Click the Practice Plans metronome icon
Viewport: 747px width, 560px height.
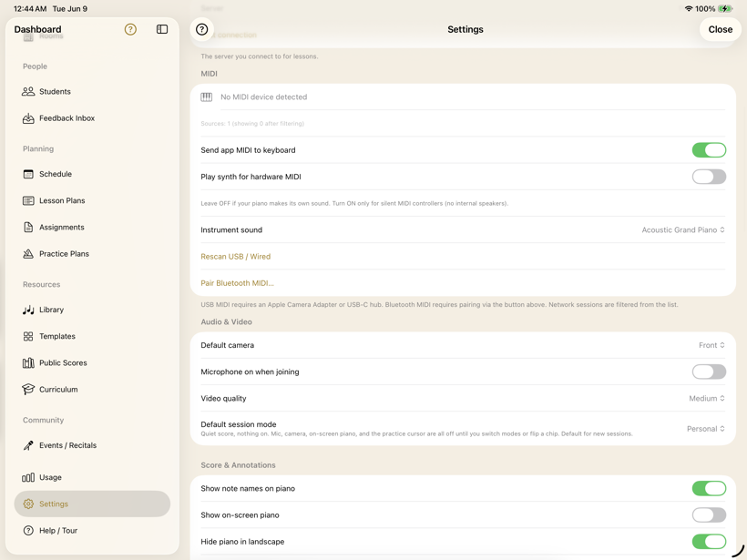tap(28, 254)
